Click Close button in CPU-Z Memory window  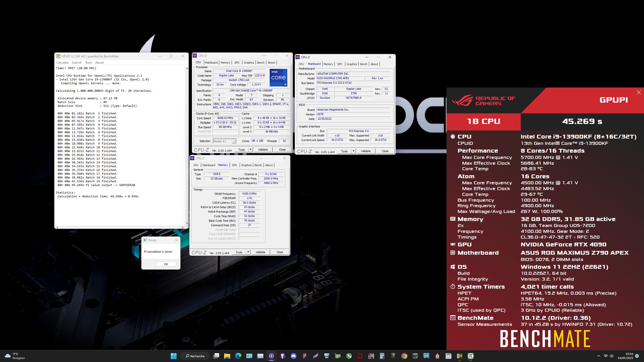280,252
